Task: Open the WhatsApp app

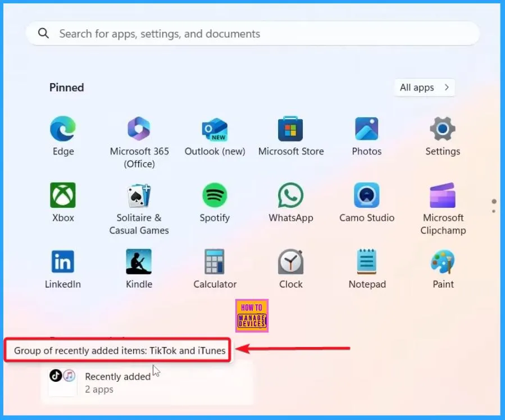Action: (x=291, y=203)
